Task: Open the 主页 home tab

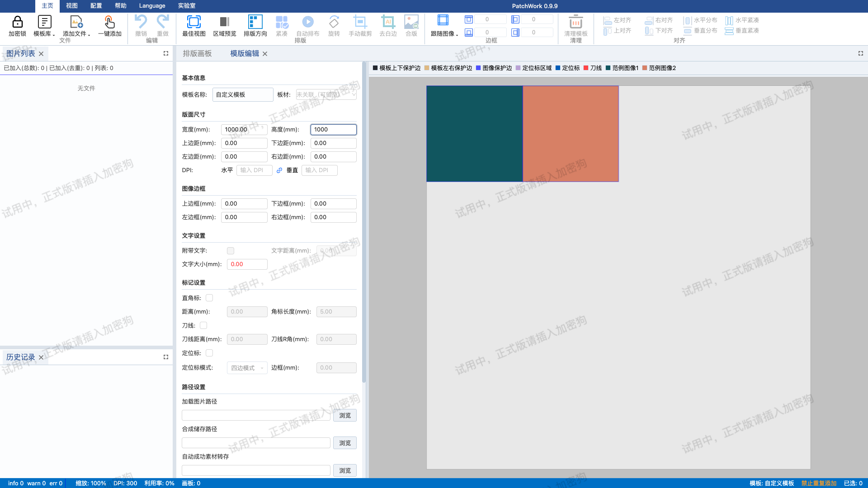Action: 47,6
